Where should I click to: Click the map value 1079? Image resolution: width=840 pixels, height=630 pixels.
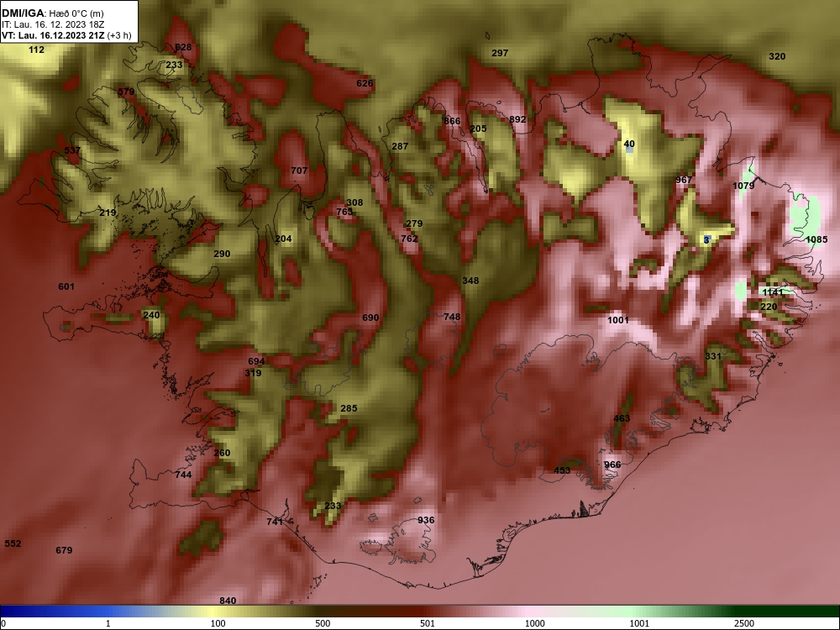pos(743,186)
